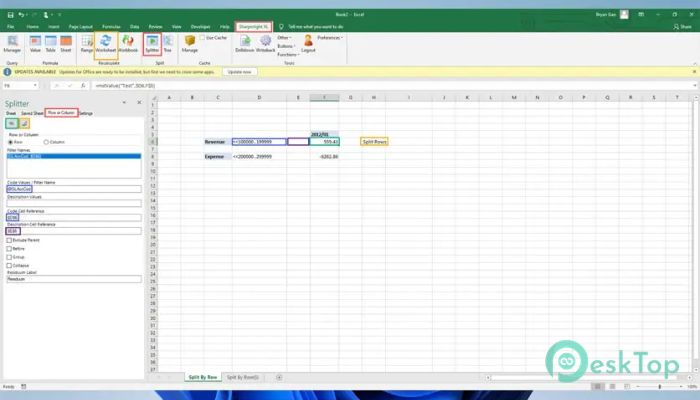Select the Row radio button
Image resolution: width=700 pixels, height=400 pixels.
pos(10,142)
